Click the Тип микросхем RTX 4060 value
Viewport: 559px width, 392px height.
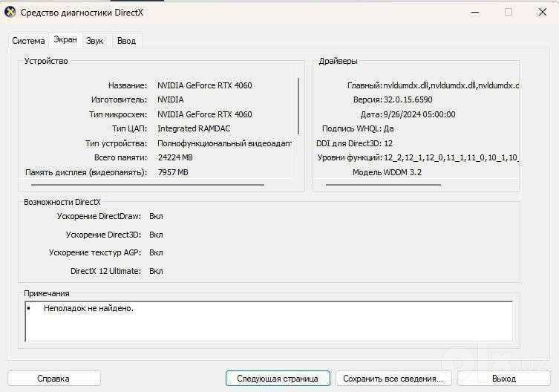(x=205, y=114)
